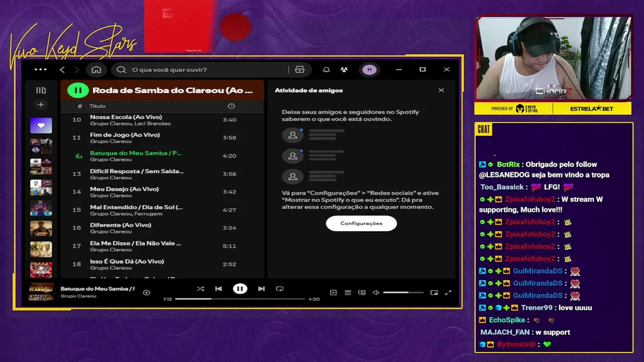Click Trener99 username in chat
644x362 pixels.
pyautogui.click(x=536, y=308)
